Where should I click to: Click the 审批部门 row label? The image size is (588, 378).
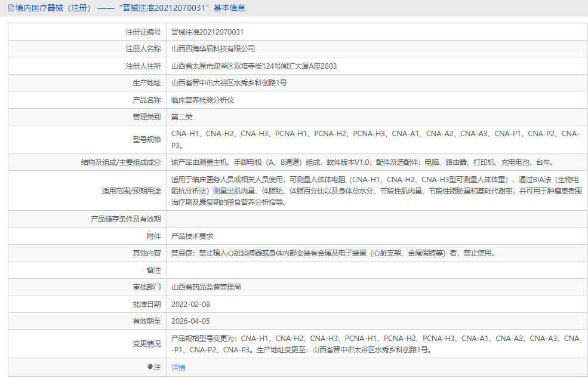(147, 287)
